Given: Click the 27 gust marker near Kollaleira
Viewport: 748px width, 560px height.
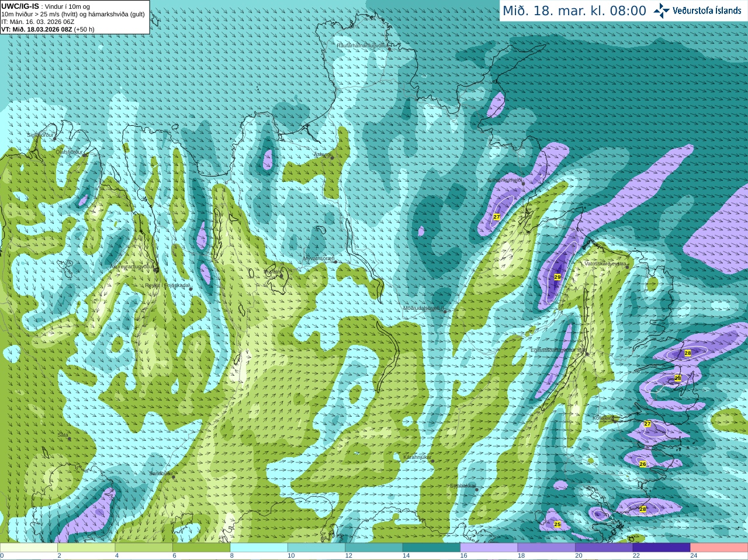Looking at the screenshot, I should (x=647, y=424).
